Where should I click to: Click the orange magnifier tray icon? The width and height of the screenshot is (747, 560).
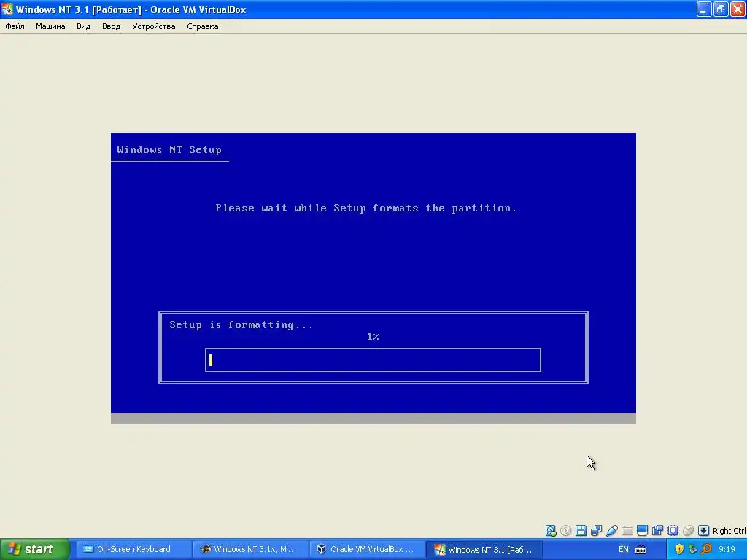coord(706,549)
